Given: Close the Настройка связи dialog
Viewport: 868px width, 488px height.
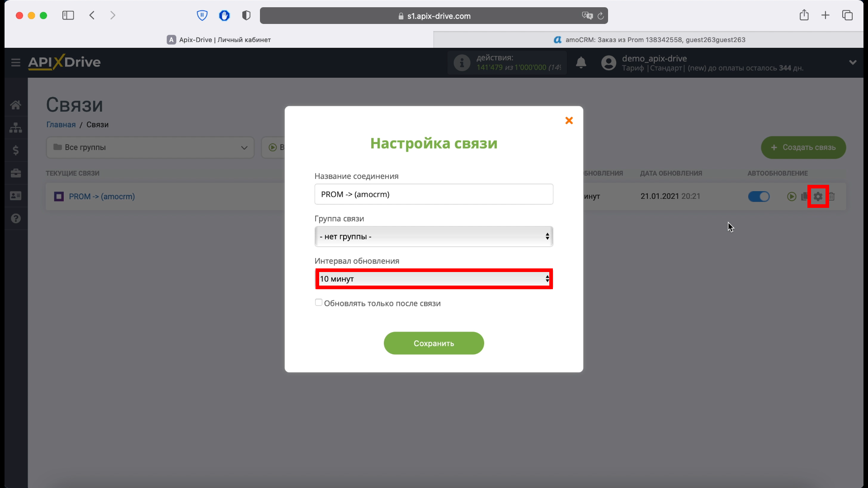Looking at the screenshot, I should (569, 120).
